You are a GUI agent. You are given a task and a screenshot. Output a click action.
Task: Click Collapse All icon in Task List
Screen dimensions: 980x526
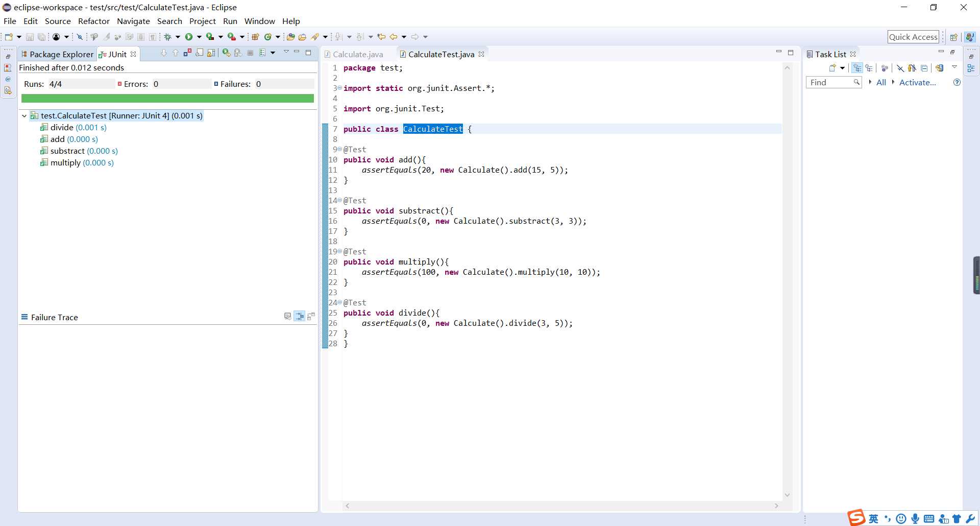coord(924,68)
